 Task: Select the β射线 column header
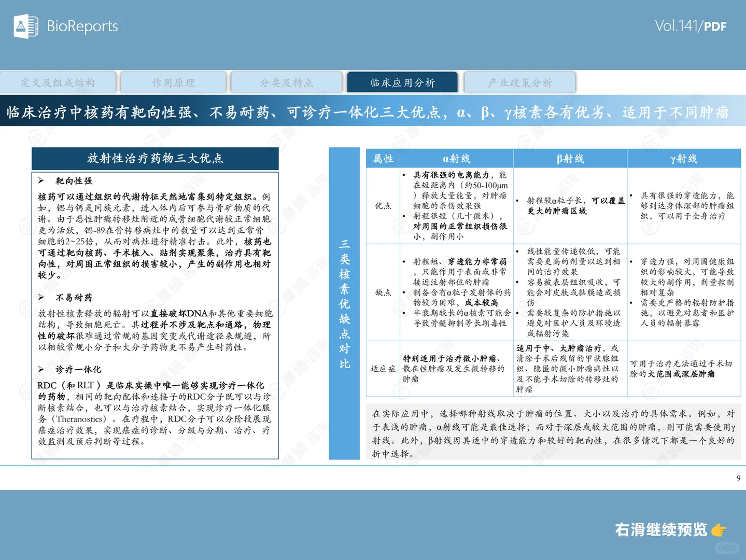(x=570, y=159)
